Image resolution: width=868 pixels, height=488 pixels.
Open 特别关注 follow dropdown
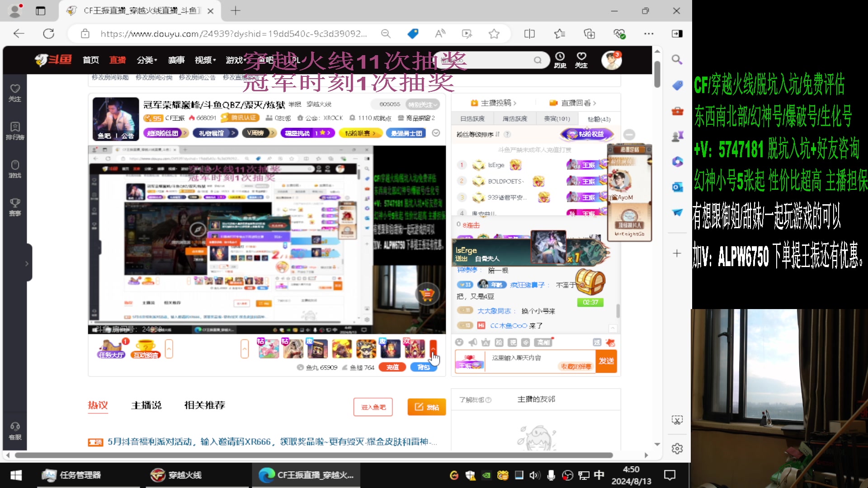point(423,104)
